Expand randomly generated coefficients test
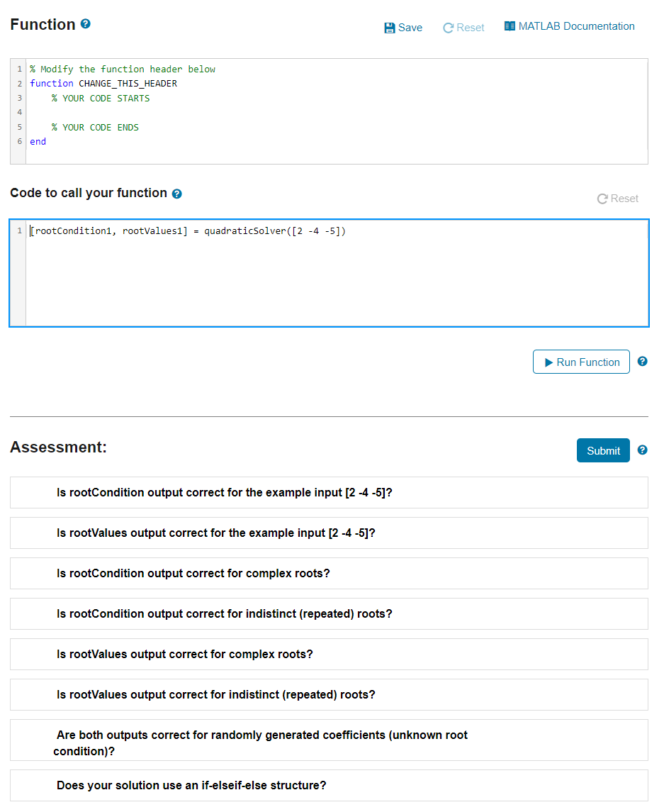664x812 pixels. [329, 740]
